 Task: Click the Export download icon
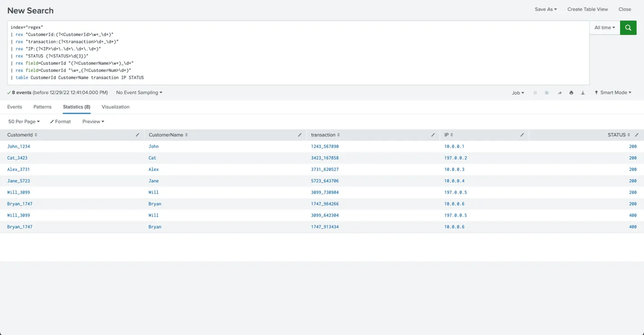coord(583,93)
